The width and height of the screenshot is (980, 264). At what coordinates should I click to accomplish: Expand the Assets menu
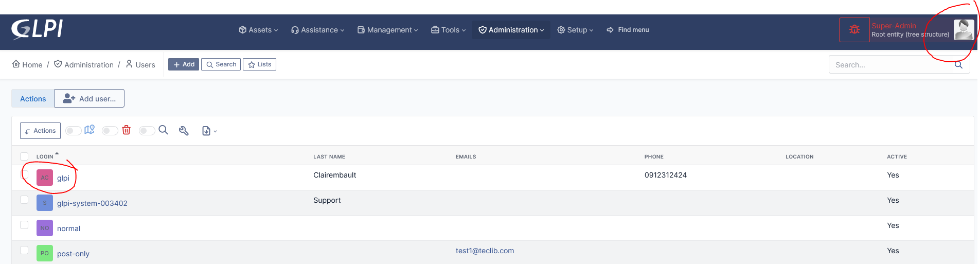(258, 30)
